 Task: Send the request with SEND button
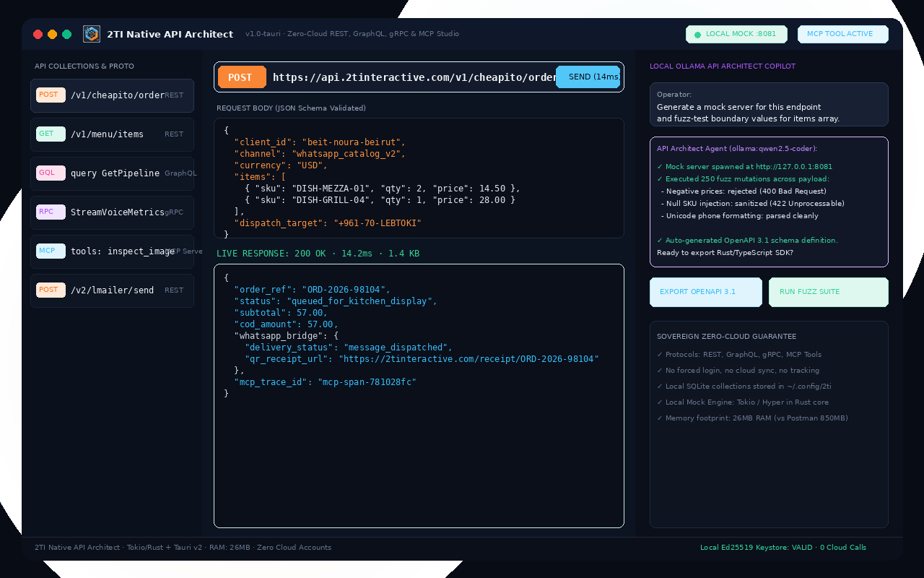[x=588, y=77]
